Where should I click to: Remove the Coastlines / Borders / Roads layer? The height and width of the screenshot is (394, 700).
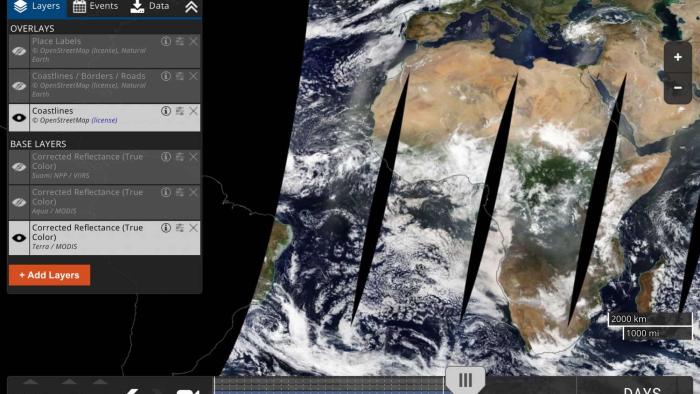tap(193, 76)
